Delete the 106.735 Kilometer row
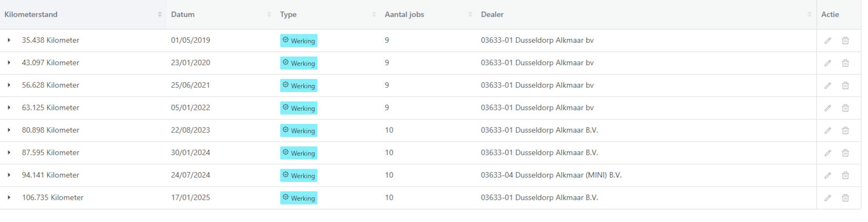The height and width of the screenshot is (222, 868). click(845, 198)
